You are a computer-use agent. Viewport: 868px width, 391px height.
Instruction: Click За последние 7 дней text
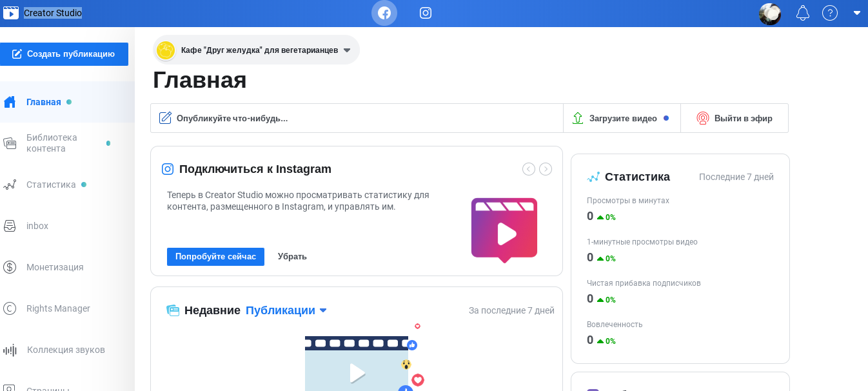pos(511,310)
